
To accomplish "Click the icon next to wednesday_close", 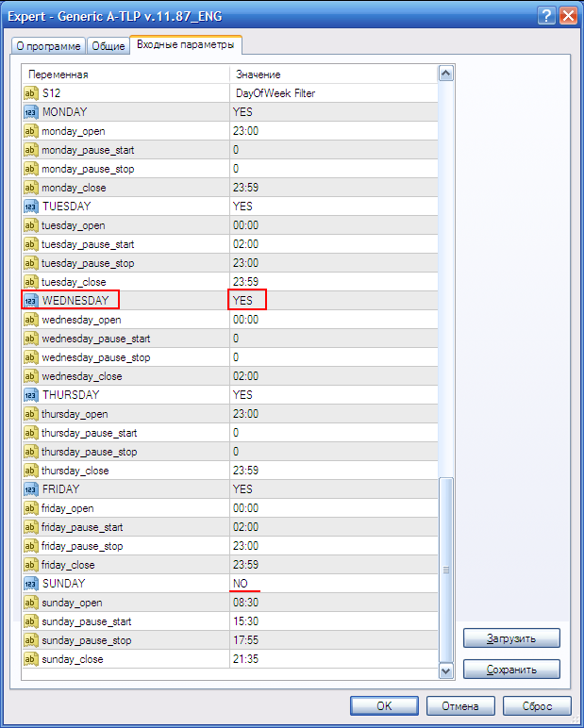I will point(31,376).
